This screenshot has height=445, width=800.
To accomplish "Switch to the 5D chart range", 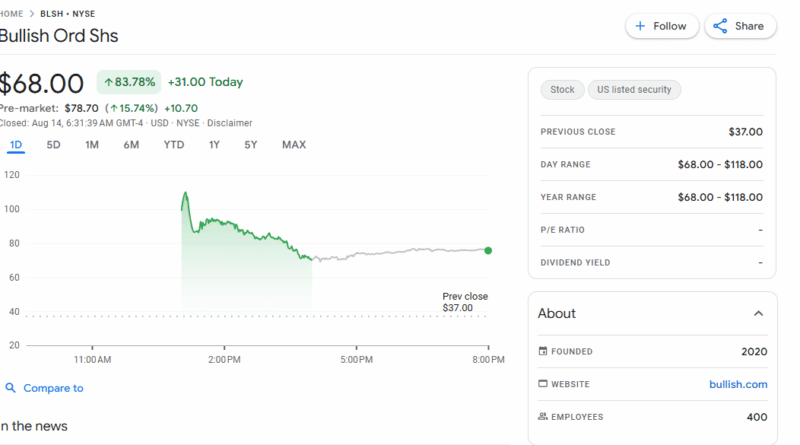I will point(54,145).
